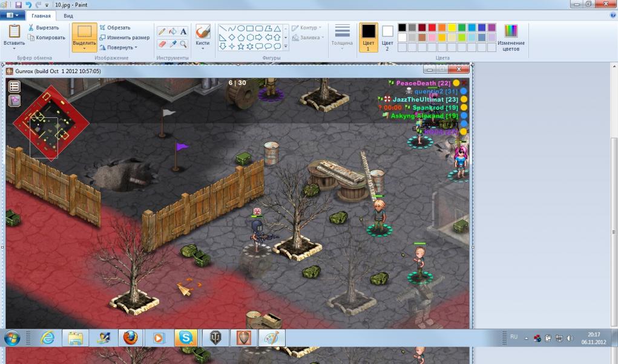Expand the Кисти brushes dropdown
The width and height of the screenshot is (618, 364).
coord(203,48)
